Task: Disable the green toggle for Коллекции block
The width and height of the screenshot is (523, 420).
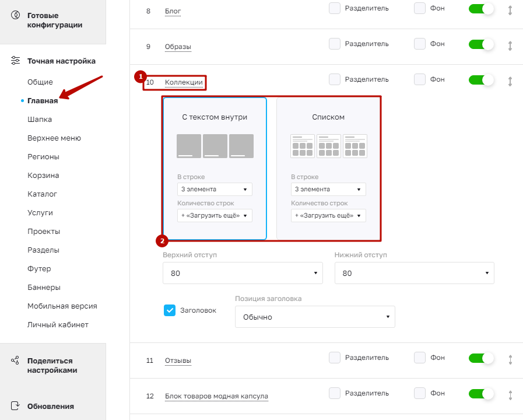Action: 480,80
